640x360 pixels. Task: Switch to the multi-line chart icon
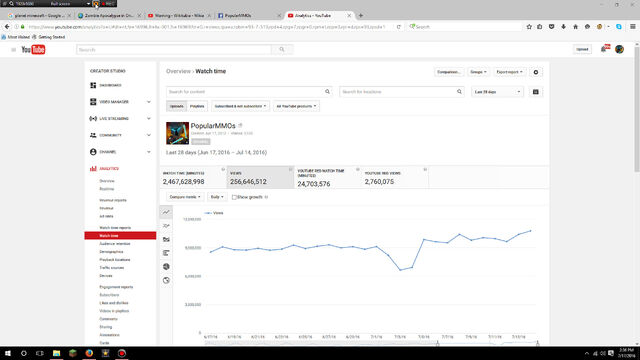(x=166, y=226)
